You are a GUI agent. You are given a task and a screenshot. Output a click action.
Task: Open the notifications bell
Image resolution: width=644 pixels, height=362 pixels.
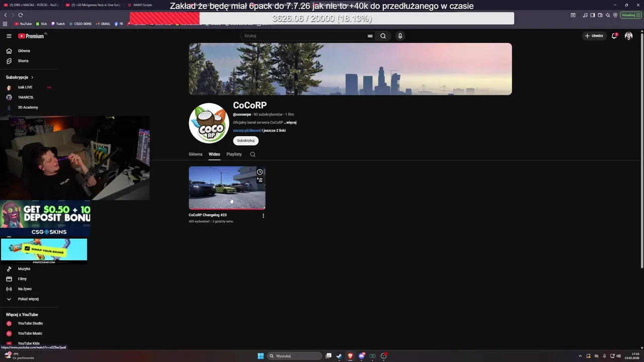(614, 36)
